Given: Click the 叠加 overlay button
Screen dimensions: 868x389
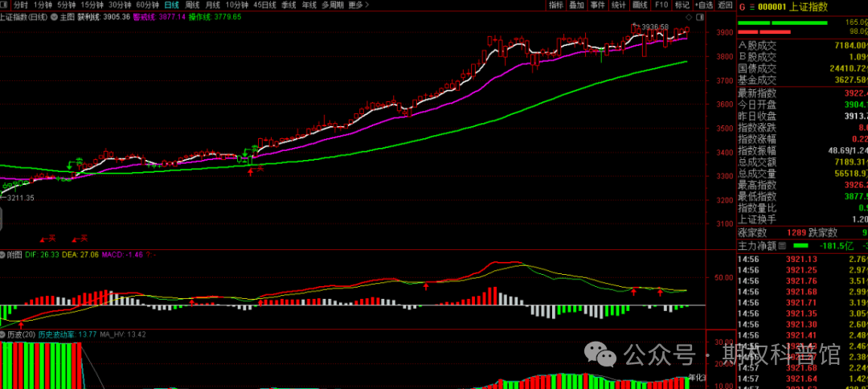Looking at the screenshot, I should point(577,5).
